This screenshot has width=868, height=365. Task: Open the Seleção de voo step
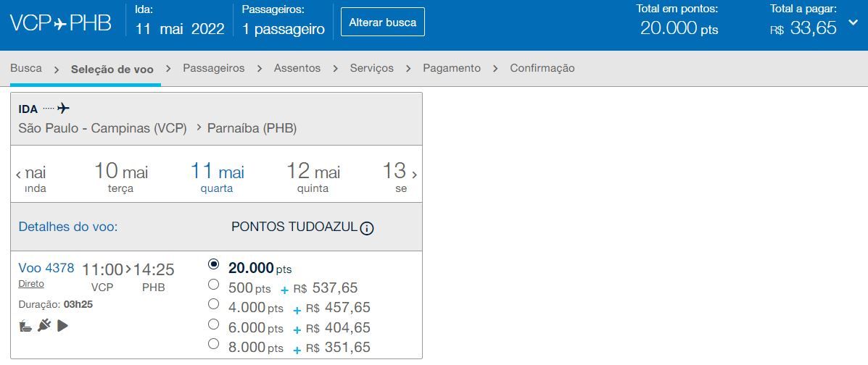(112, 69)
